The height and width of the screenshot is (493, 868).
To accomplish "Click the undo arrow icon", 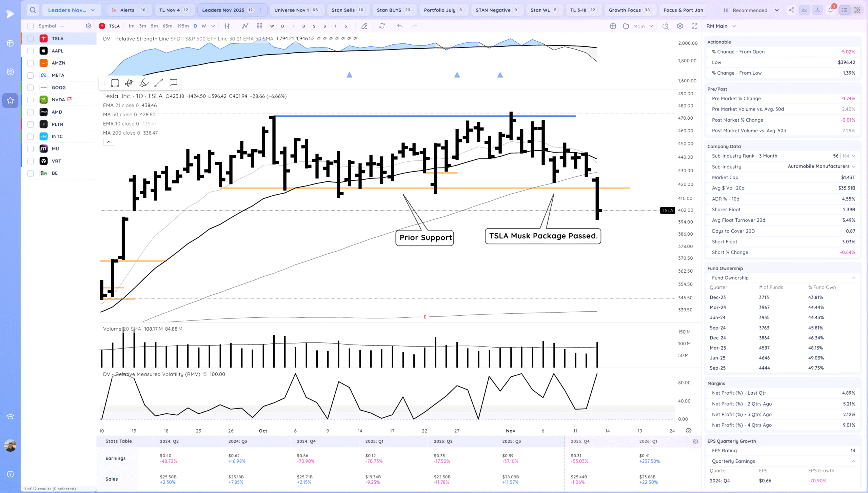I will click(400, 26).
